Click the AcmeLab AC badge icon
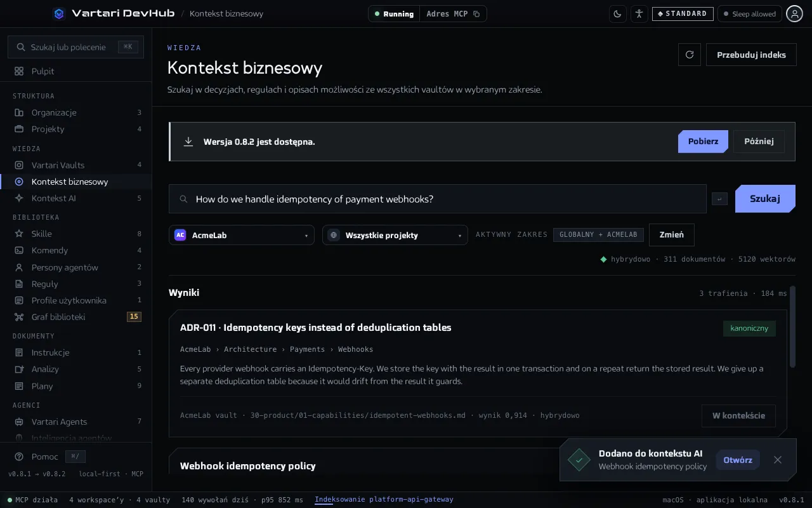Image resolution: width=812 pixels, height=508 pixels. coord(180,235)
